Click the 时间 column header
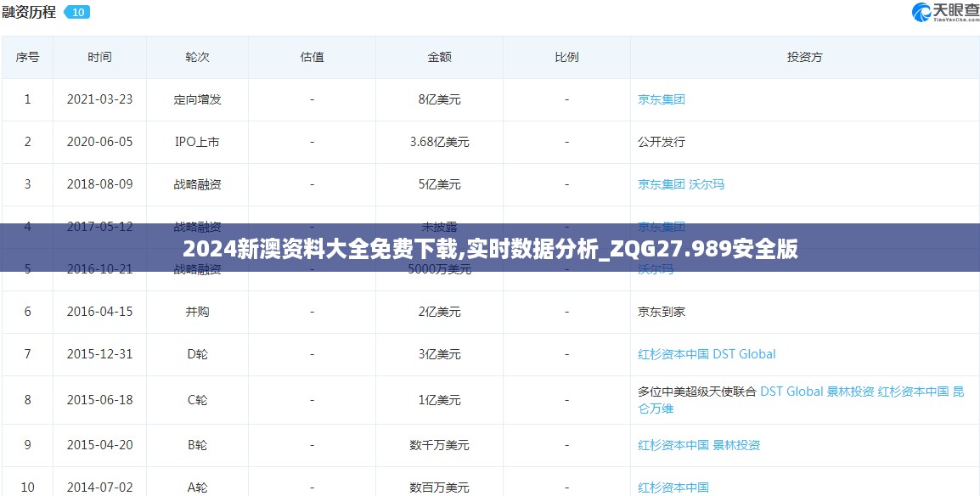Image resolution: width=980 pixels, height=496 pixels. click(x=99, y=57)
